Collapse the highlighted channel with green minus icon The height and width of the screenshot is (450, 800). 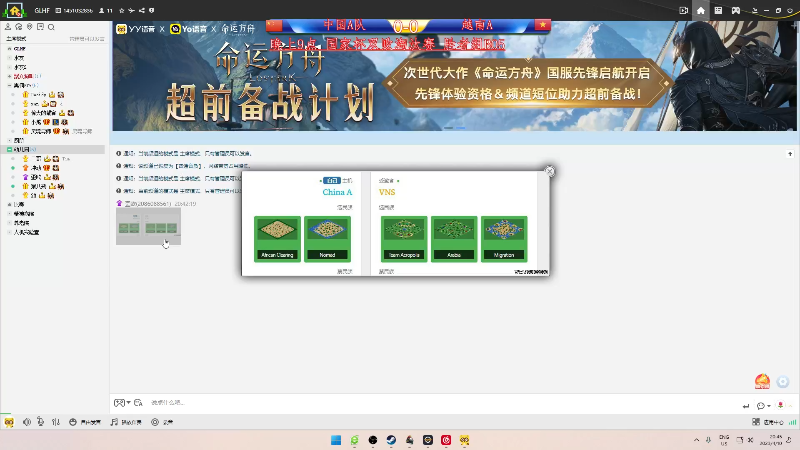click(10, 149)
